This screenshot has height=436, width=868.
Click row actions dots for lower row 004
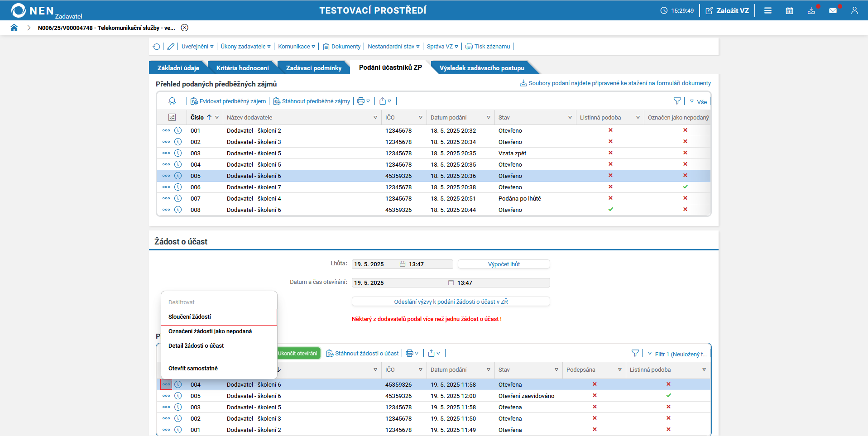[166, 384]
